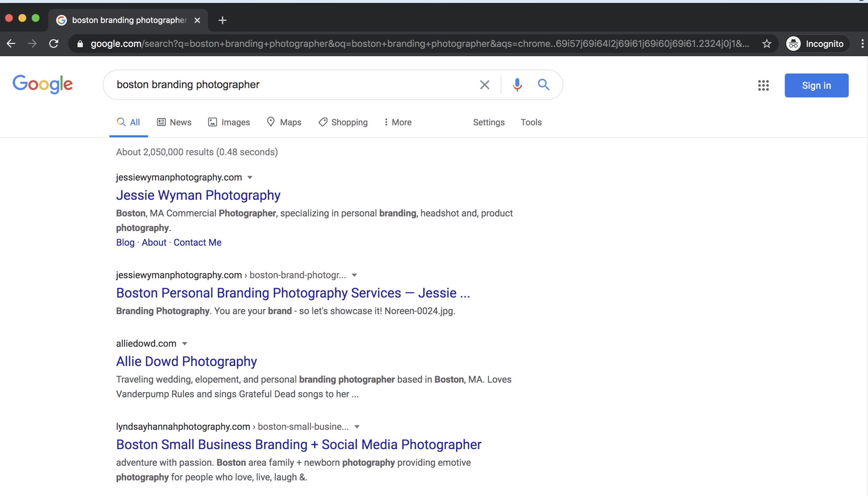The width and height of the screenshot is (868, 496).
Task: Open the Chrome three-dot menu
Action: tap(862, 44)
